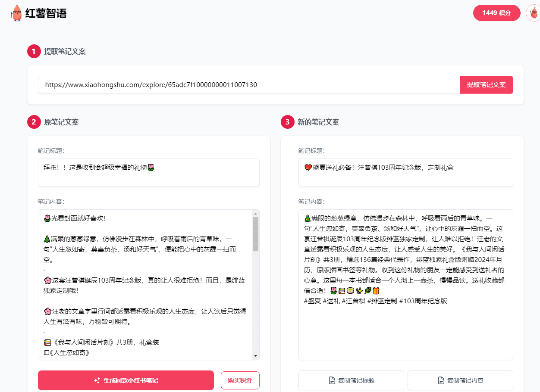Click the document icon in 复制笔记内容
Screen dimensions: 540x392
[x=441, y=380]
